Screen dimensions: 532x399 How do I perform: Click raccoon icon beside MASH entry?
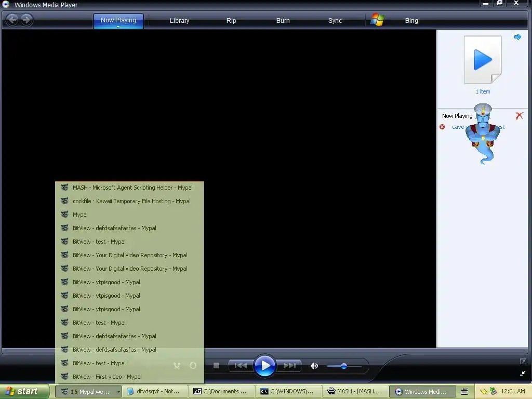(64, 187)
